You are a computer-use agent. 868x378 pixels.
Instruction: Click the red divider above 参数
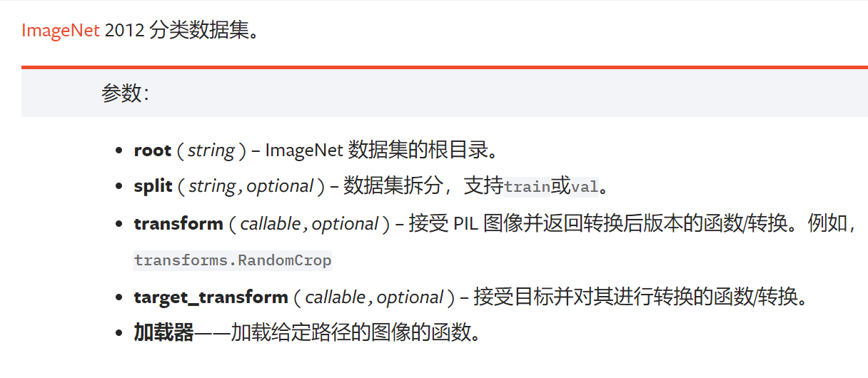point(444,68)
